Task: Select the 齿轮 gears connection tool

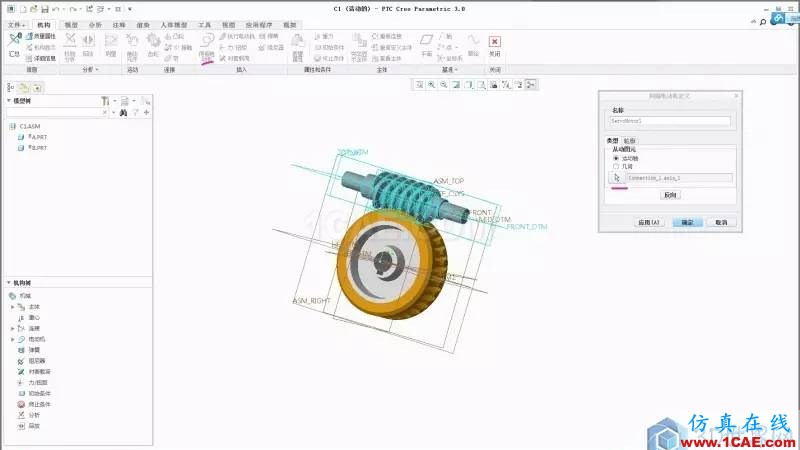Action: pyautogui.click(x=153, y=45)
